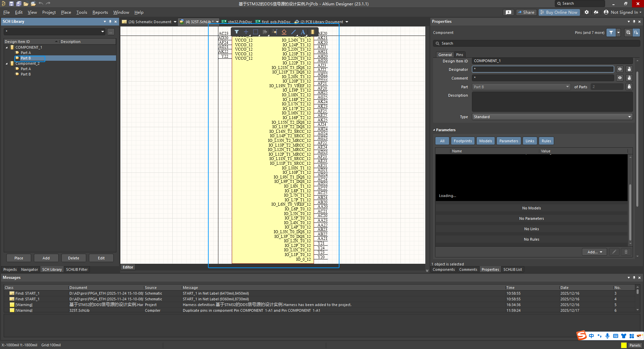Open the SCH Library filter dropdown
644x349 pixels.
pyautogui.click(x=103, y=32)
